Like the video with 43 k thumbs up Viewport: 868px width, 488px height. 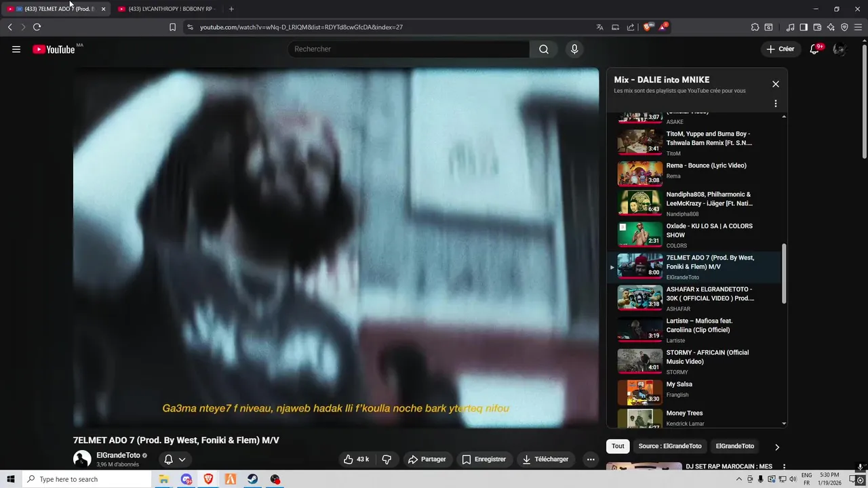pyautogui.click(x=357, y=459)
